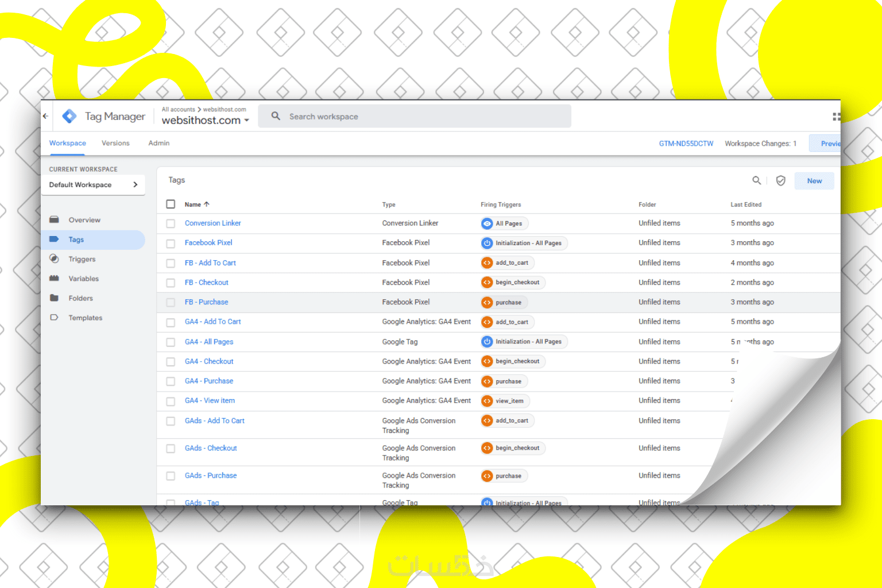Open the GAds - Add To Cart tag
This screenshot has width=882, height=588.
point(215,420)
